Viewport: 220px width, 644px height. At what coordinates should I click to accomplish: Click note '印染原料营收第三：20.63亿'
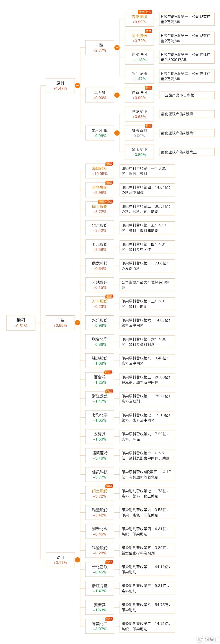pos(147,380)
